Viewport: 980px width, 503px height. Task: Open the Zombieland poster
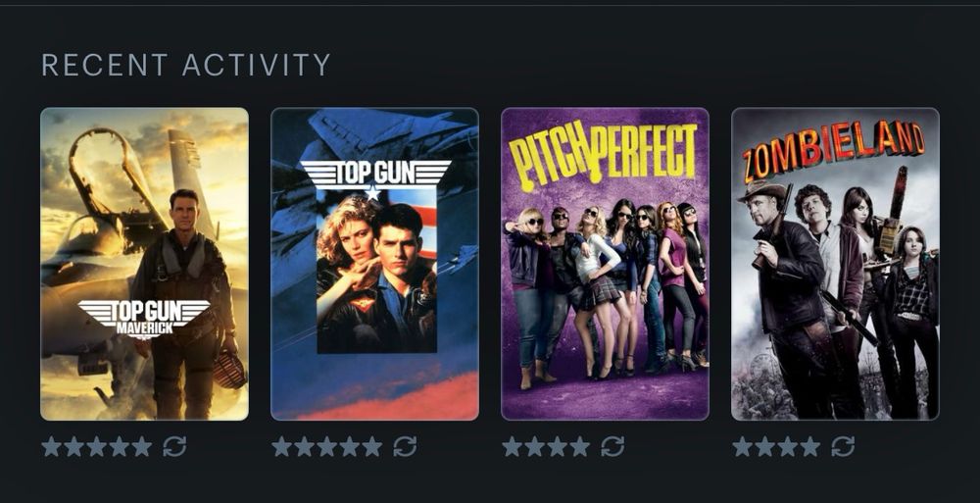836,264
